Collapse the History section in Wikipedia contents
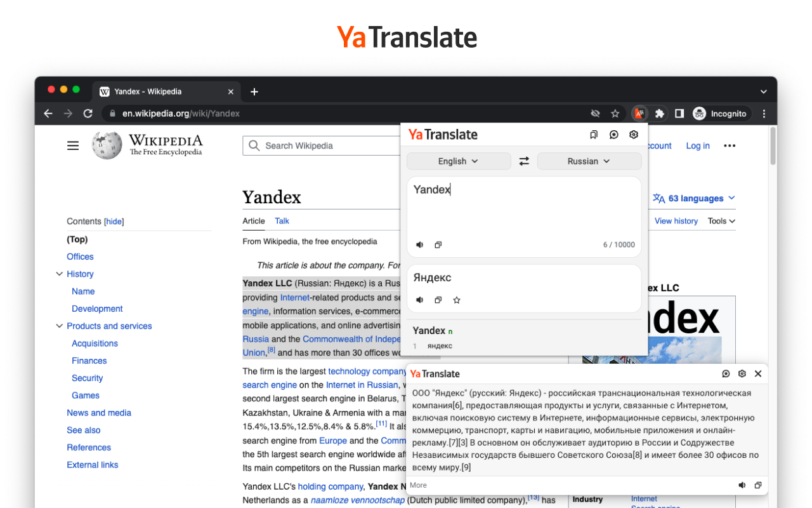 [59, 274]
